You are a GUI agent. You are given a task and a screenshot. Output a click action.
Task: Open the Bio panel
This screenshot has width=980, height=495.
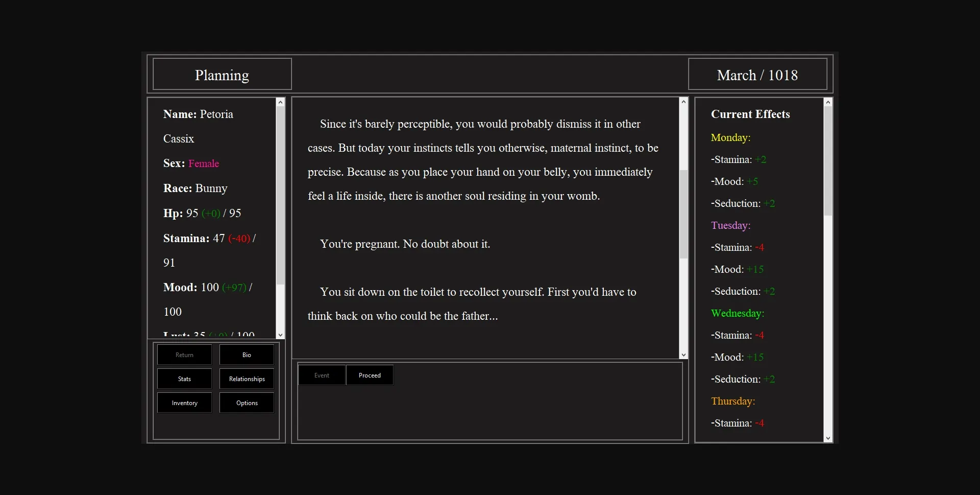(247, 354)
